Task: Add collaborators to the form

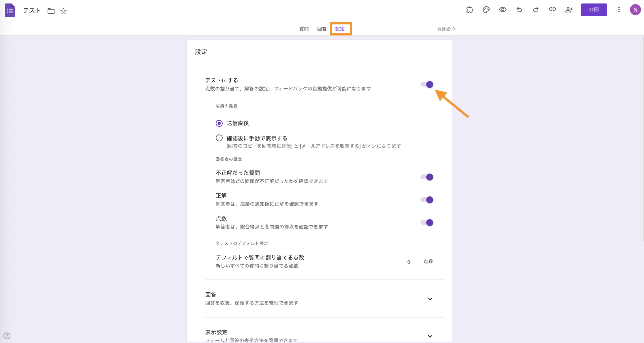Action: 569,10
